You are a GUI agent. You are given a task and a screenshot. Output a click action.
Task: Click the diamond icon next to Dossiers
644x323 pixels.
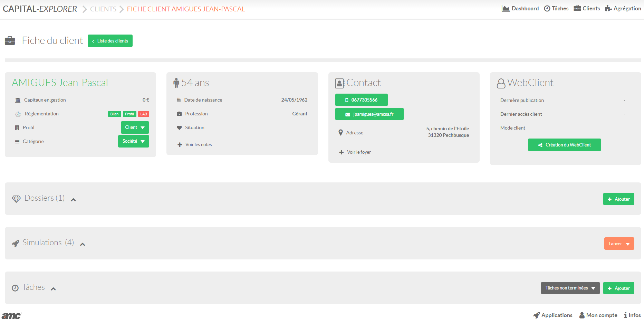coord(16,199)
